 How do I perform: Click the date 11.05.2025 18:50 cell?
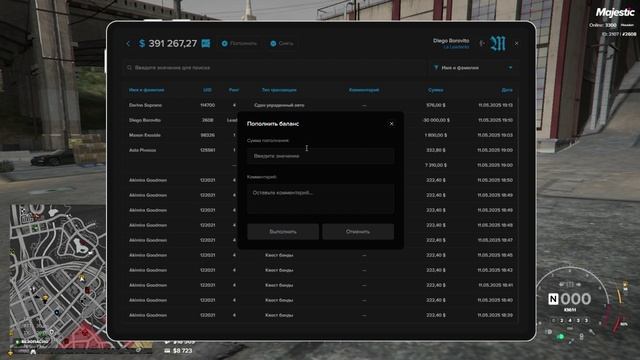(x=495, y=180)
